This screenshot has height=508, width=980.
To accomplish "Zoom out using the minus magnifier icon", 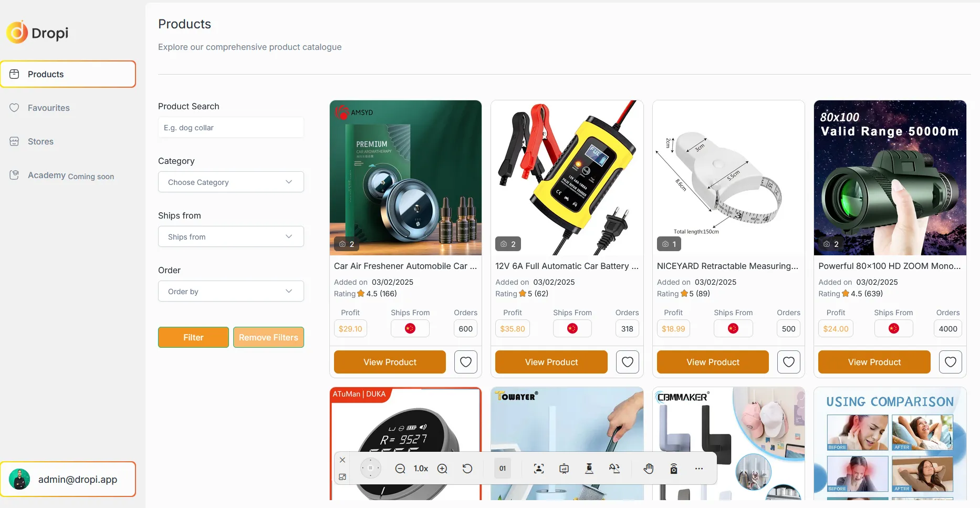I will tap(400, 469).
